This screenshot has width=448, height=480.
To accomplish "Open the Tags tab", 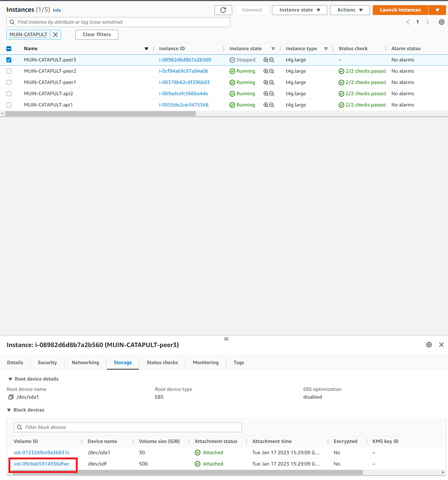I will pos(239,363).
